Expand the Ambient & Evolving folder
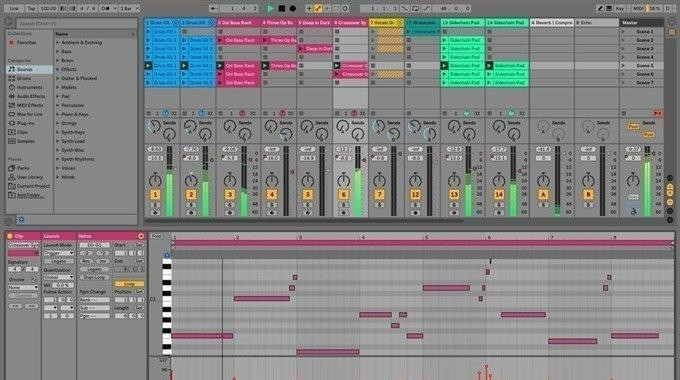This screenshot has height=380, width=680. (x=58, y=43)
